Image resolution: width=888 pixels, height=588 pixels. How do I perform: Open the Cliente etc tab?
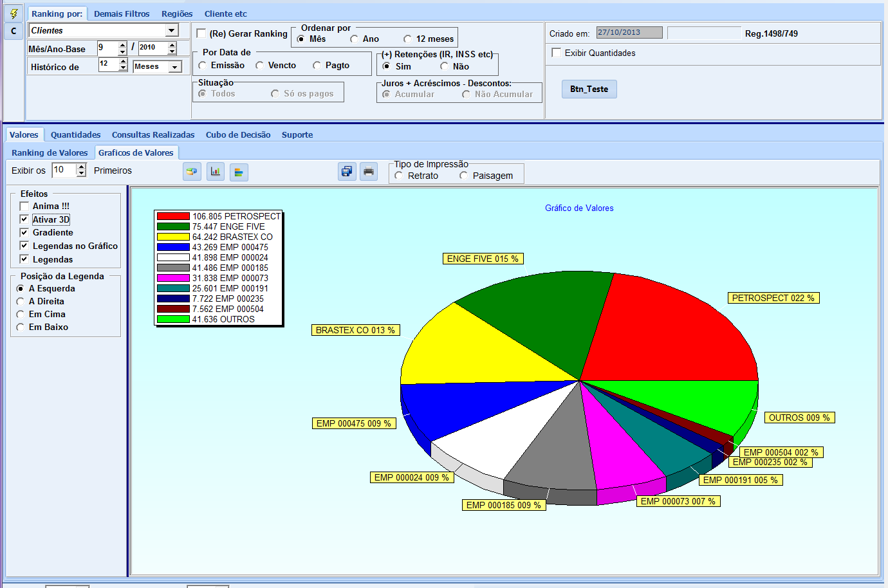tap(225, 14)
